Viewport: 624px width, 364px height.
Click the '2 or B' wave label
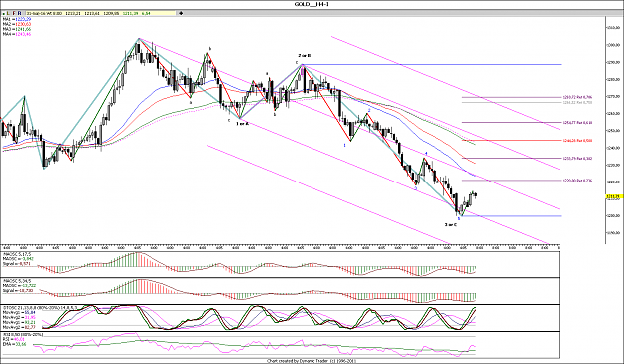305,55
